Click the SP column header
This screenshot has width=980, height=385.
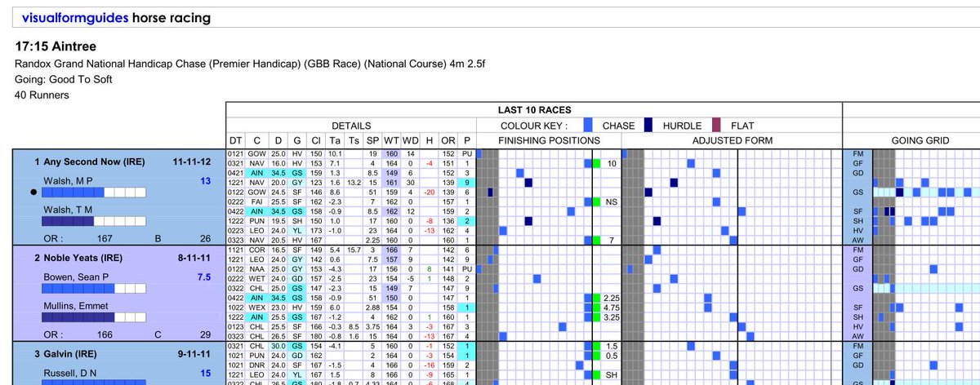[x=374, y=141]
